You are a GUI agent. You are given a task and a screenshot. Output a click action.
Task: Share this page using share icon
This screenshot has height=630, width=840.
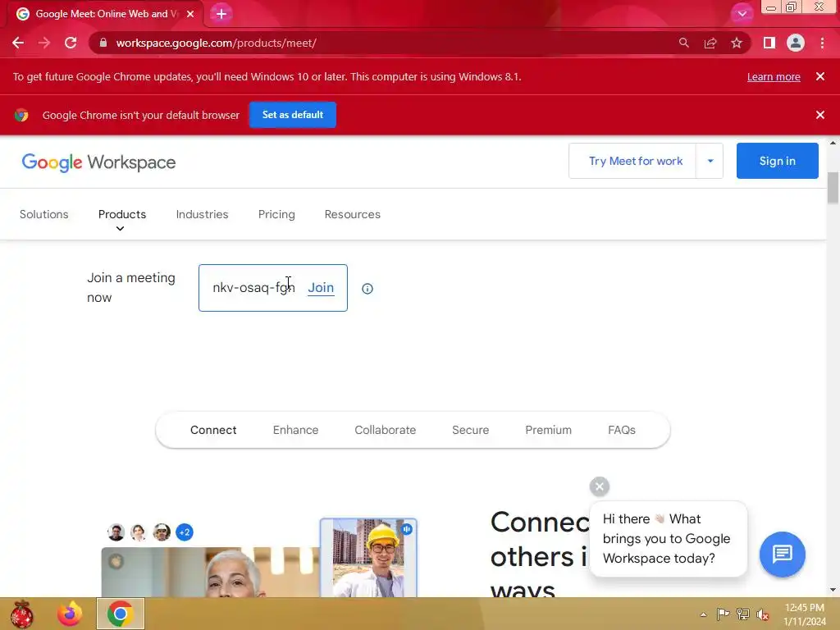point(710,43)
